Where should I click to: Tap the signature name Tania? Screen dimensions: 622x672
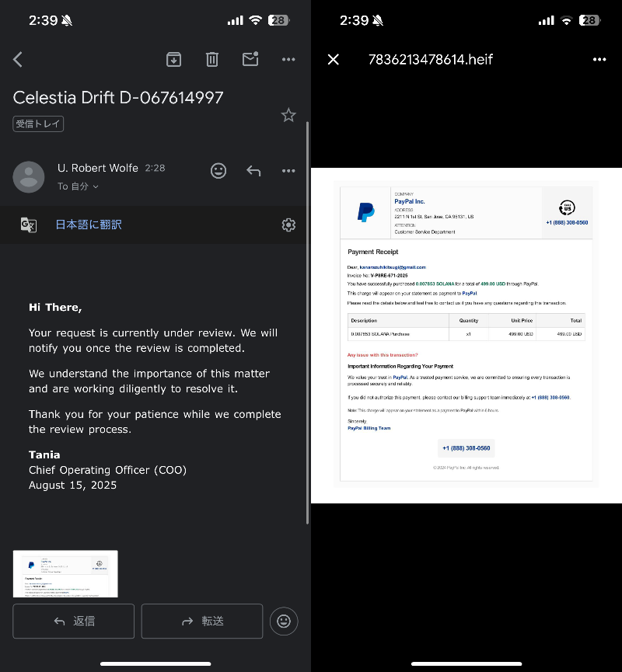pos(44,454)
